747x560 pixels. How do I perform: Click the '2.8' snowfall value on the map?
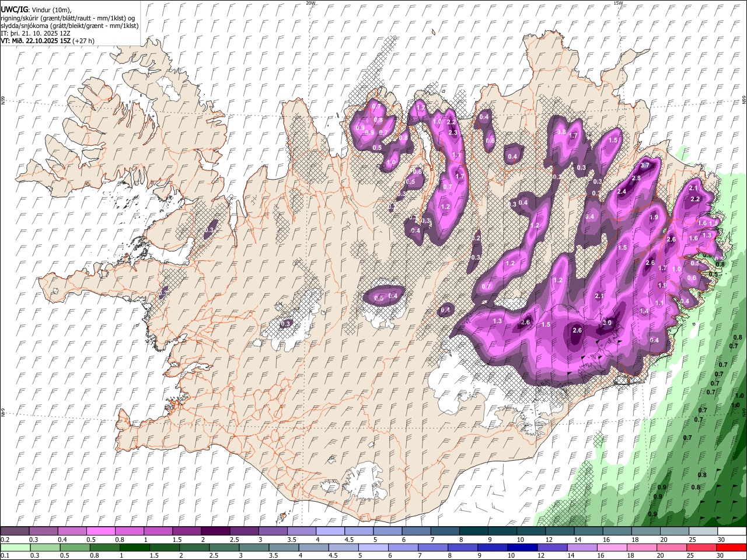click(637, 178)
